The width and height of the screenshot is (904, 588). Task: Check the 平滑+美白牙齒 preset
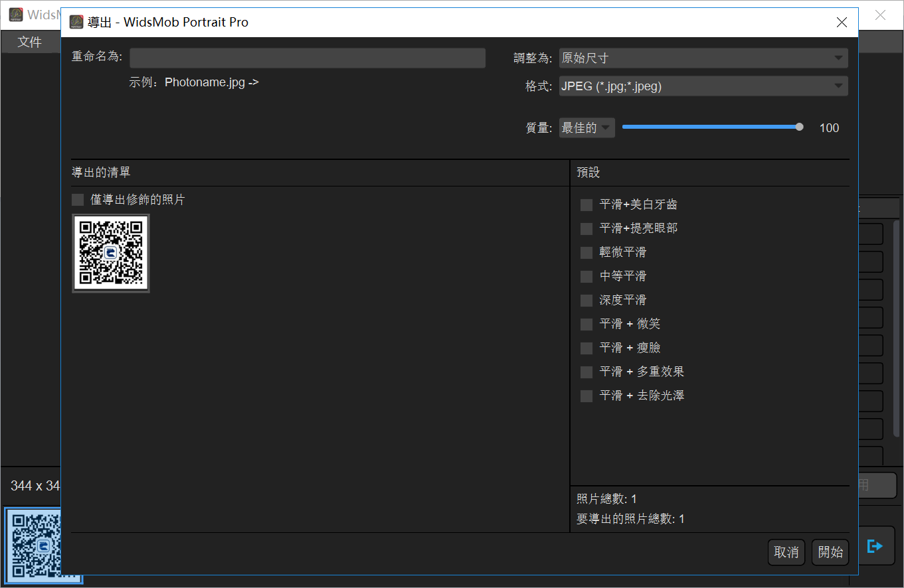[x=587, y=205]
